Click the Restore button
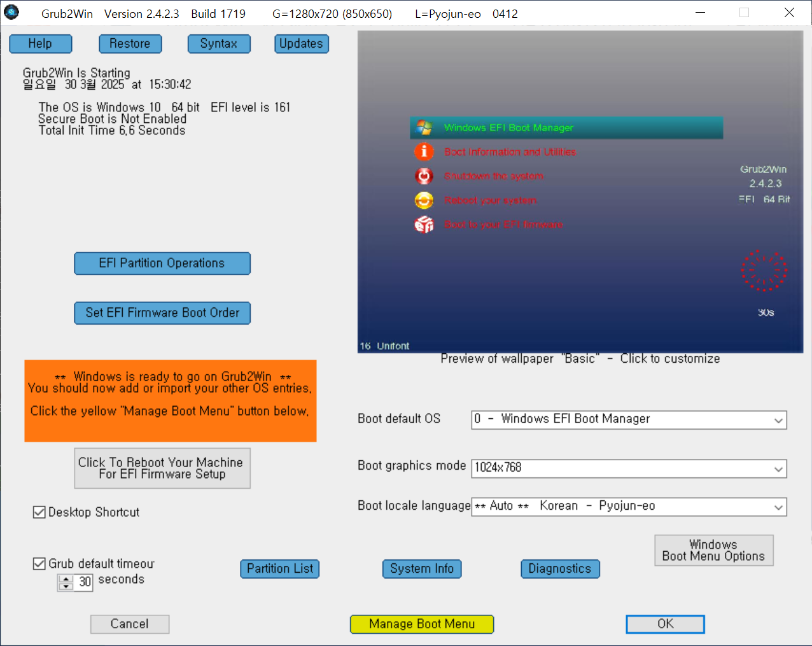Viewport: 812px width, 646px height. tap(130, 44)
